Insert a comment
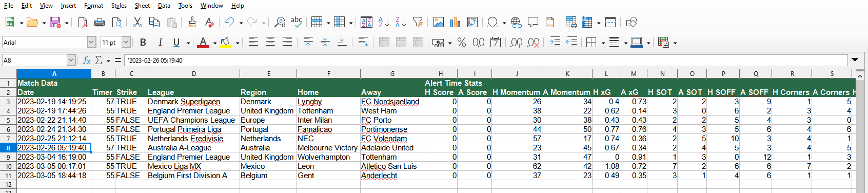The width and height of the screenshot is (868, 193). 533,22
